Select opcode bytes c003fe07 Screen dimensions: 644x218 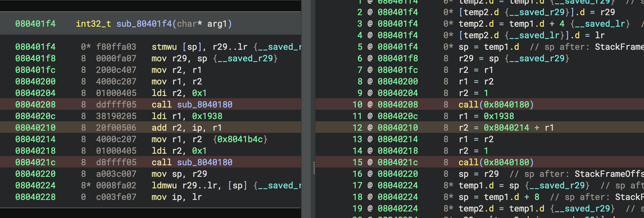pos(116,197)
